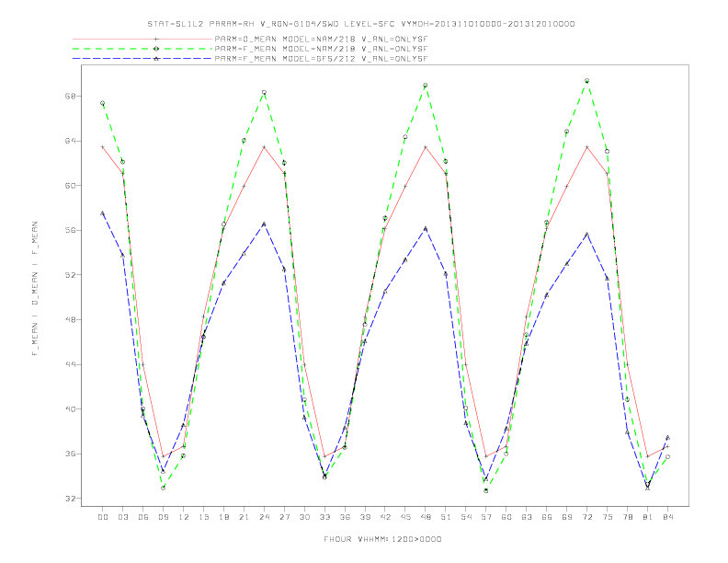Click the forecast hour tick label 78

[x=627, y=517]
